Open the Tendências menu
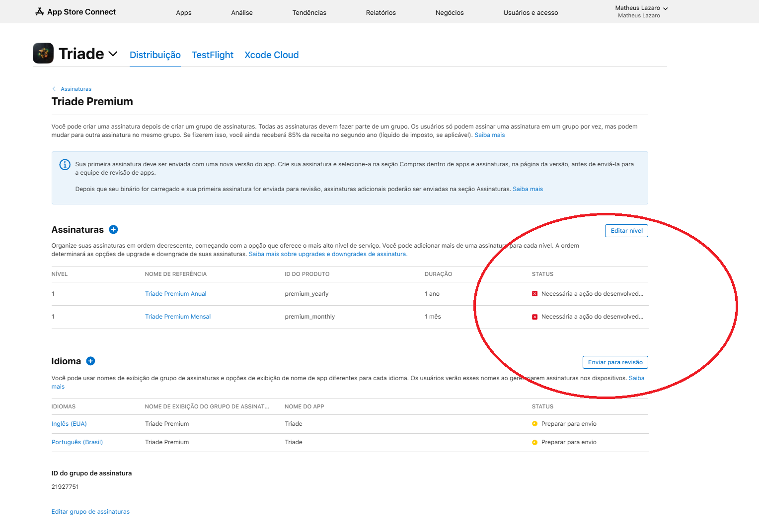The width and height of the screenshot is (759, 532). tap(309, 12)
